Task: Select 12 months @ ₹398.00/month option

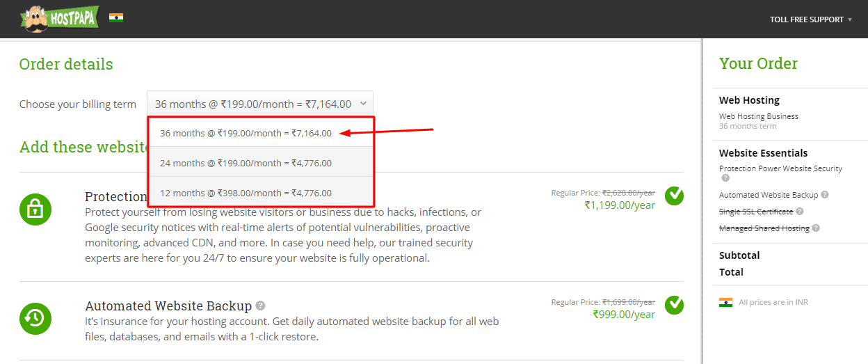Action: pyautogui.click(x=246, y=193)
